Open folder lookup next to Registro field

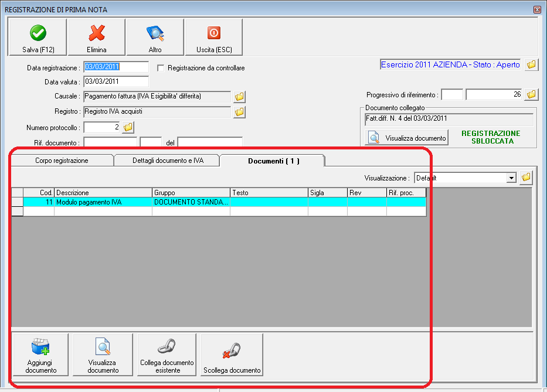tap(239, 112)
